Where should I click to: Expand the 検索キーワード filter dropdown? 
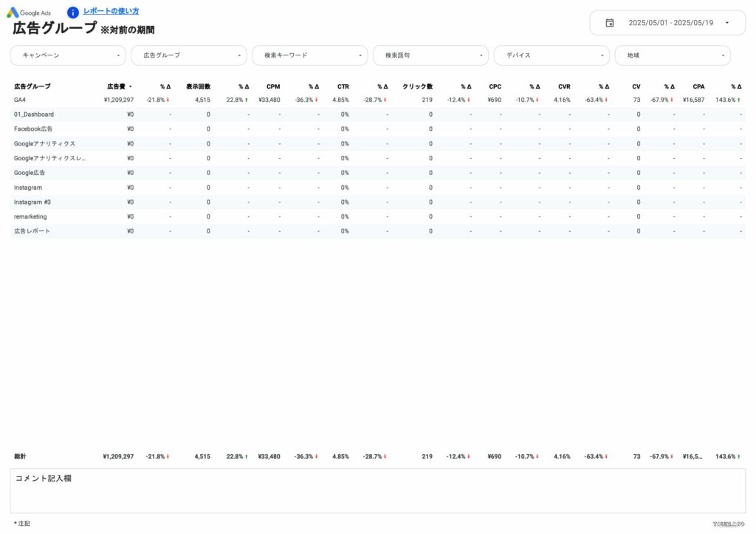click(310, 55)
